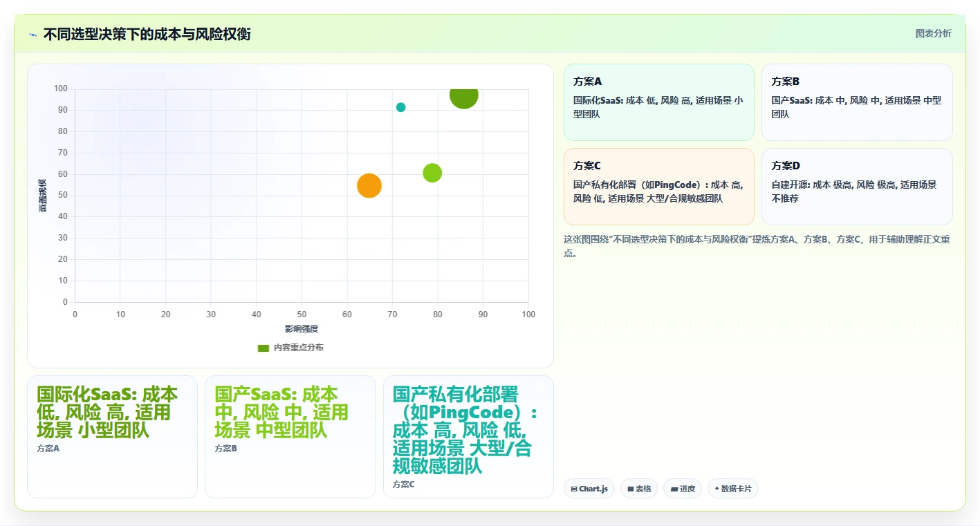The width and height of the screenshot is (980, 526).
Task: Open the 方案A card in right panel
Action: 658,102
